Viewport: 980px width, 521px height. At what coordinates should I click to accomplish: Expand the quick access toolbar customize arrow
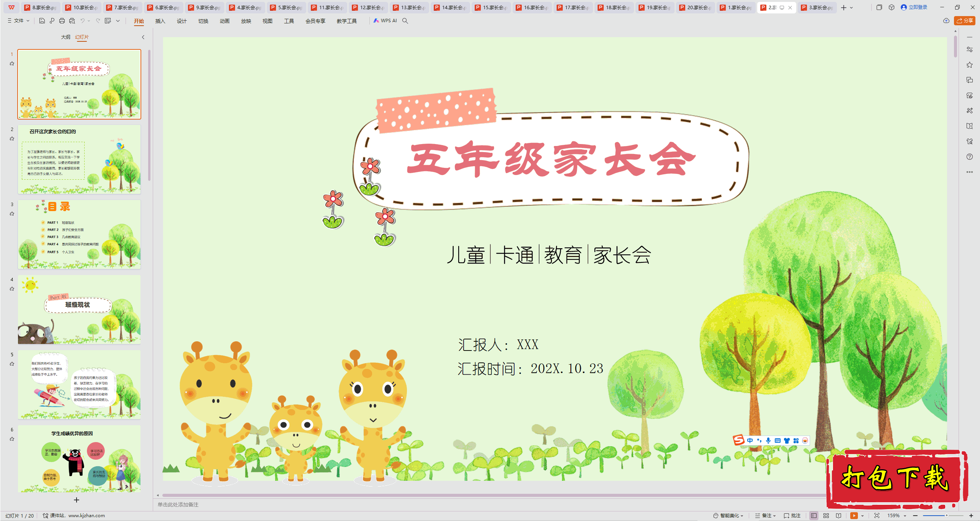[x=118, y=21]
